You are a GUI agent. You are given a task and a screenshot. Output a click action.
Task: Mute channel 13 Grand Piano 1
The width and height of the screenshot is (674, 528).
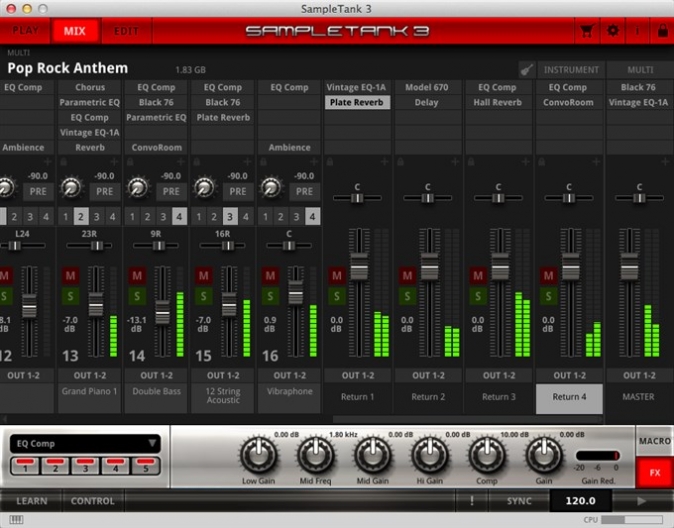pyautogui.click(x=70, y=275)
